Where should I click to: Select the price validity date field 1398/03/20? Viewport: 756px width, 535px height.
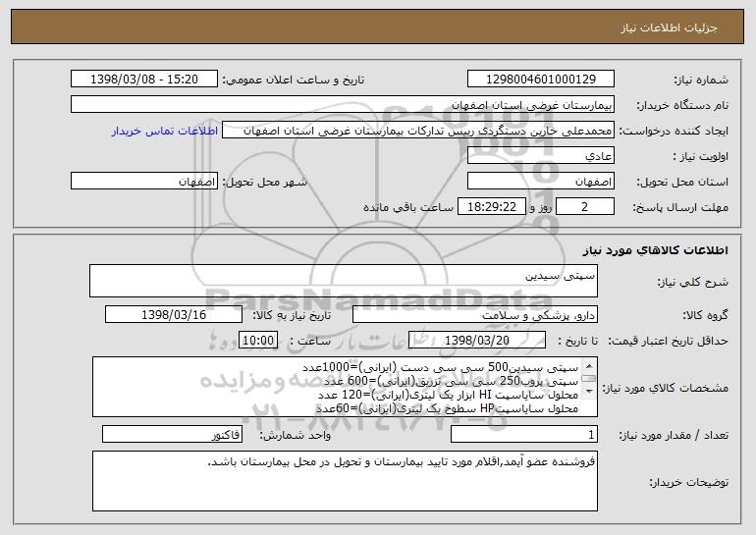point(477,341)
